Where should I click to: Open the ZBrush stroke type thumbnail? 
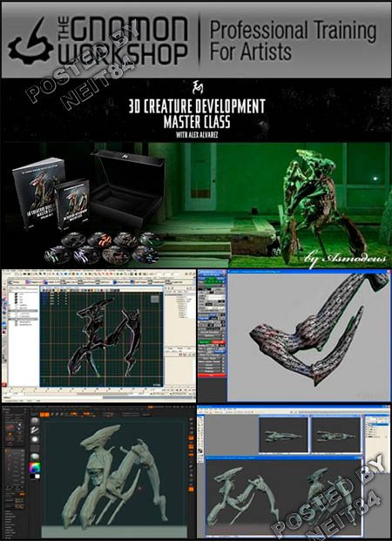pyautogui.click(x=35, y=431)
